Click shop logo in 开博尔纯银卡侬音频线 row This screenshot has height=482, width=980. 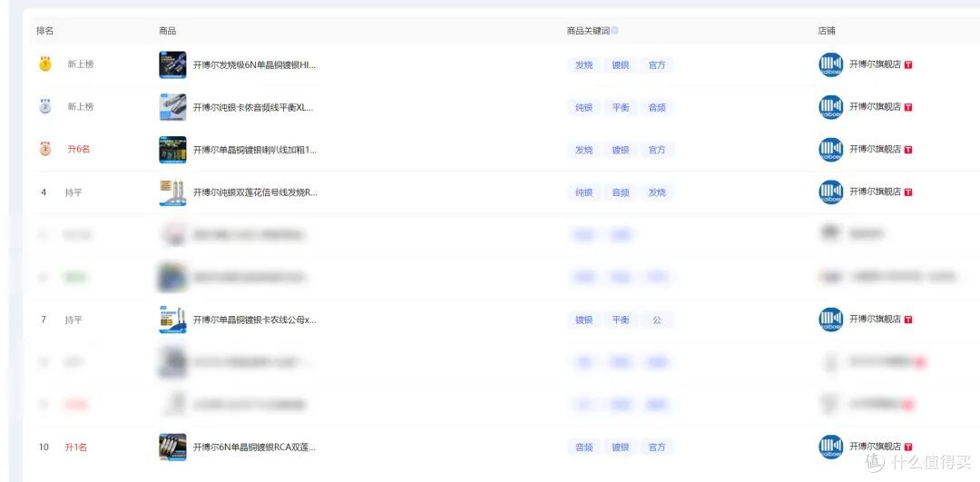[830, 107]
